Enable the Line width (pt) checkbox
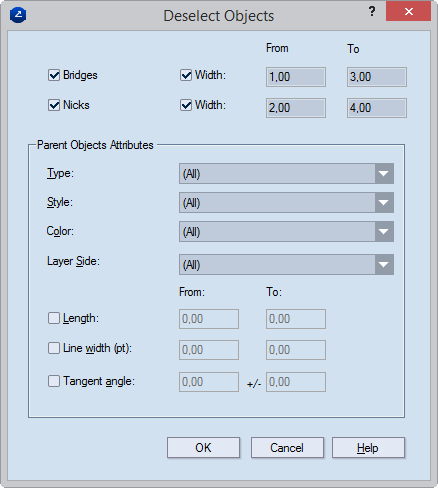 54,348
